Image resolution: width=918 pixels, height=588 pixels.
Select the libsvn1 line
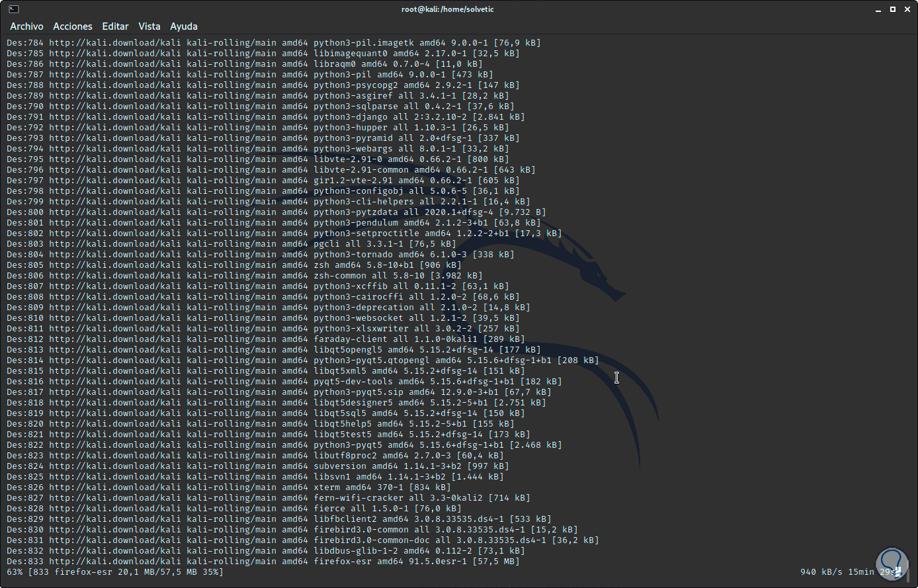tap(255, 476)
